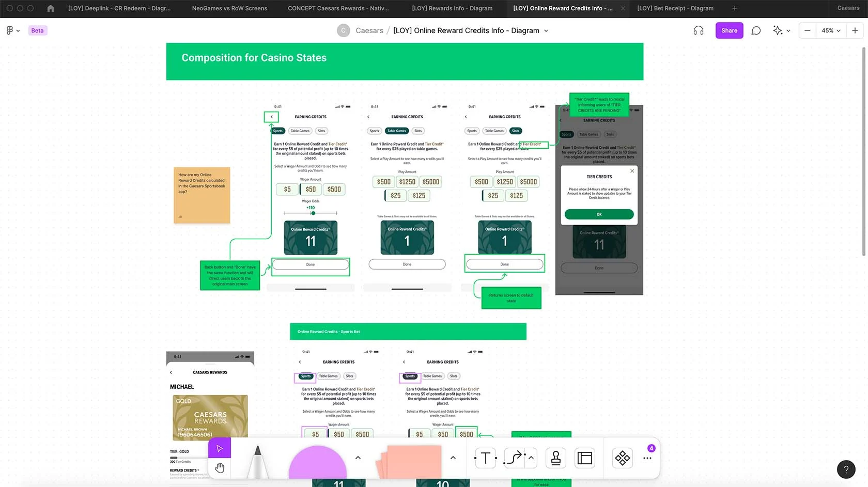Screen dimensions: 868x487
Task: Expand the file name dropdown chevron
Action: (x=546, y=30)
